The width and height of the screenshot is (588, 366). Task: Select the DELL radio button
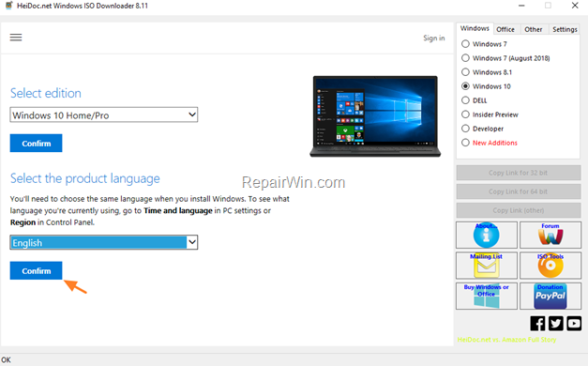465,100
